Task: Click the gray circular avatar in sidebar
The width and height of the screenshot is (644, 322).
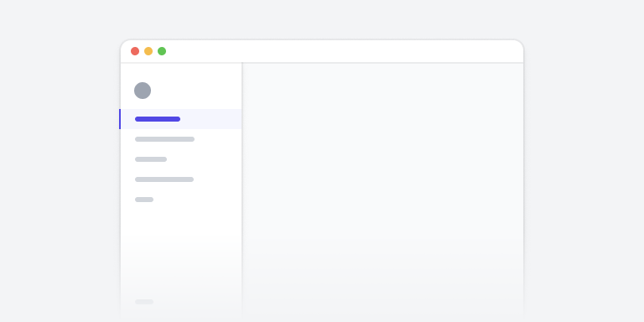Action: pyautogui.click(x=143, y=91)
